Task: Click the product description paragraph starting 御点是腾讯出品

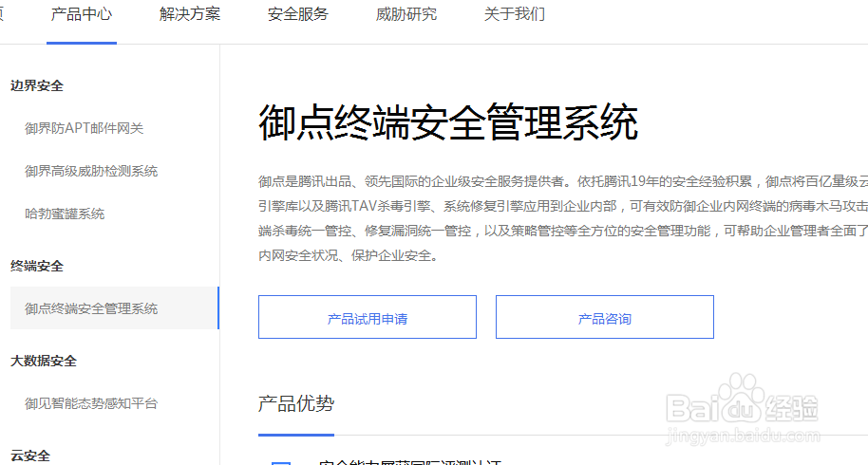Action: click(563, 218)
